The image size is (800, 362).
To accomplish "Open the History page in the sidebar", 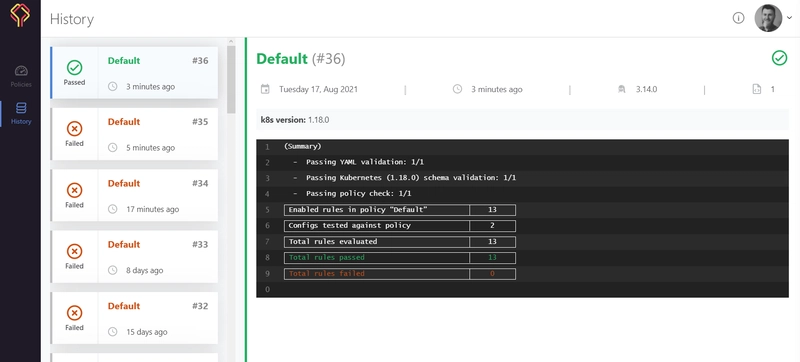I will click(21, 114).
